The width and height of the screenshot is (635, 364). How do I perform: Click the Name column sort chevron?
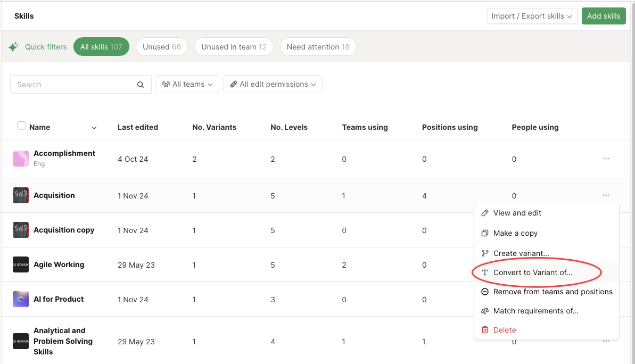94,128
